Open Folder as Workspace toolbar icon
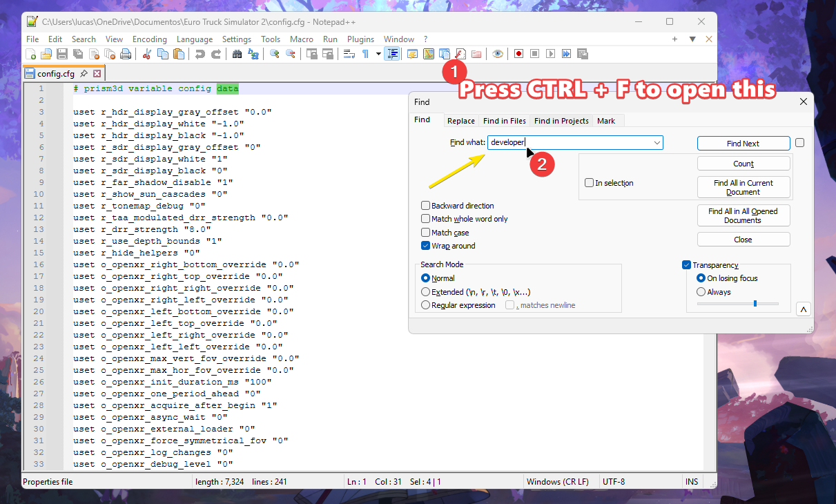 476,54
